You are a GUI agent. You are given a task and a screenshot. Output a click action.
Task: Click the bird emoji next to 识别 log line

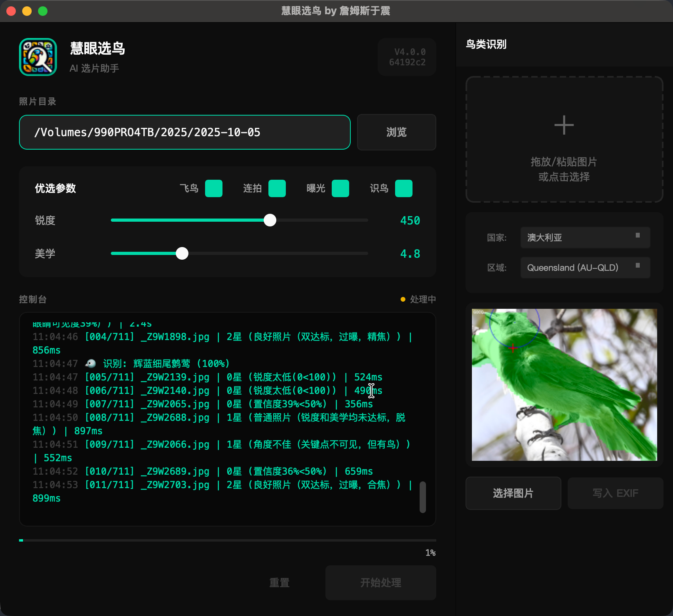[x=90, y=363]
